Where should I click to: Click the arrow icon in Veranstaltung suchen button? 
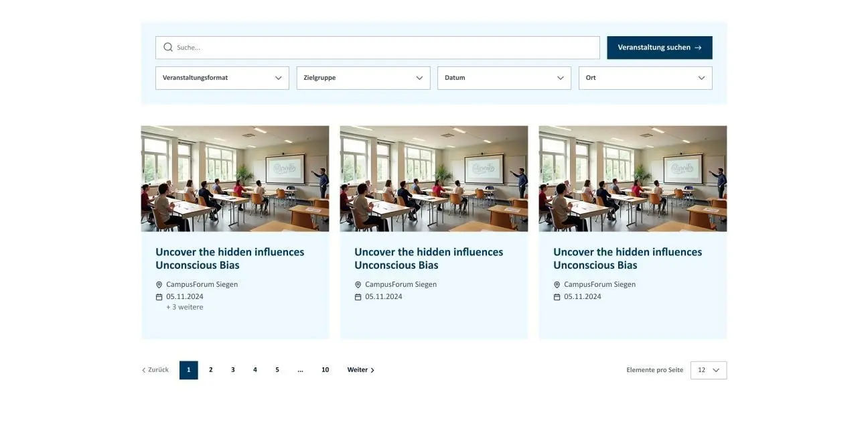(698, 48)
